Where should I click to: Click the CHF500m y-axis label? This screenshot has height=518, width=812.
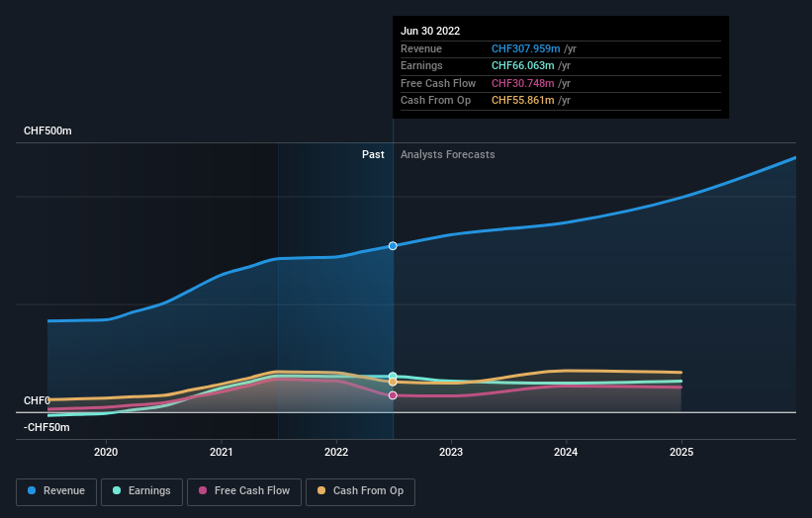(x=47, y=130)
